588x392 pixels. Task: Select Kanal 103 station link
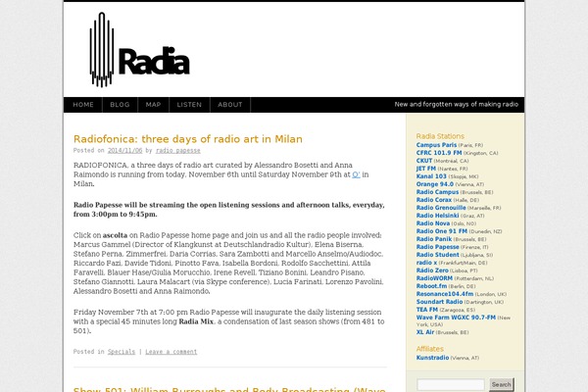coord(431,176)
